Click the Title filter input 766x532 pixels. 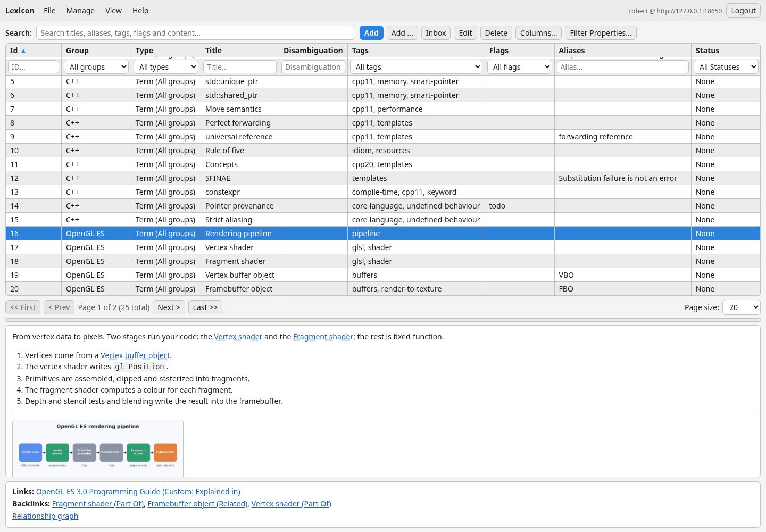[x=240, y=67]
